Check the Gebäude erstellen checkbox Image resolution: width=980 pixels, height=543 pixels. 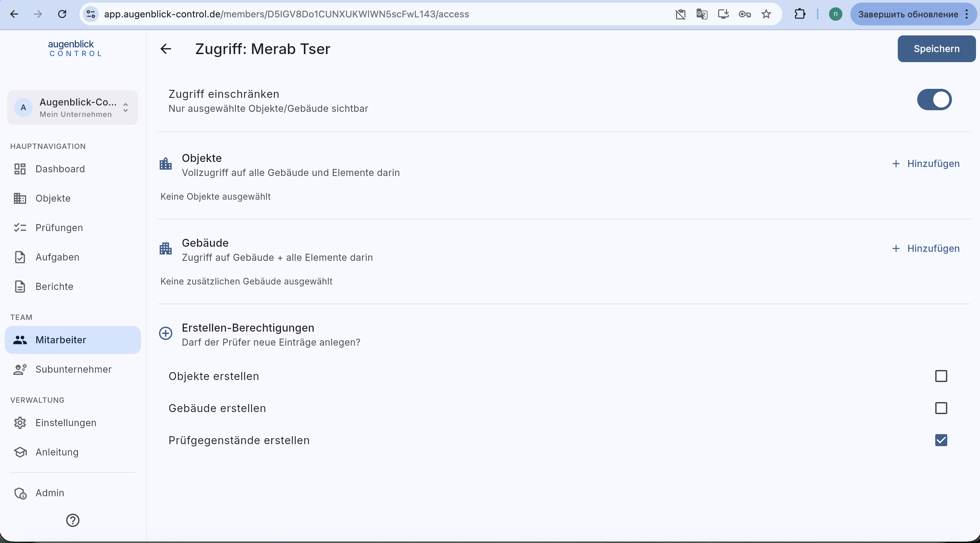[941, 408]
